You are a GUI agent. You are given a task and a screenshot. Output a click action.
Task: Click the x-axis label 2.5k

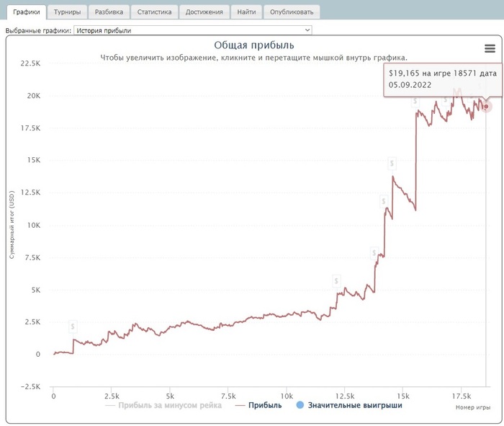click(112, 396)
